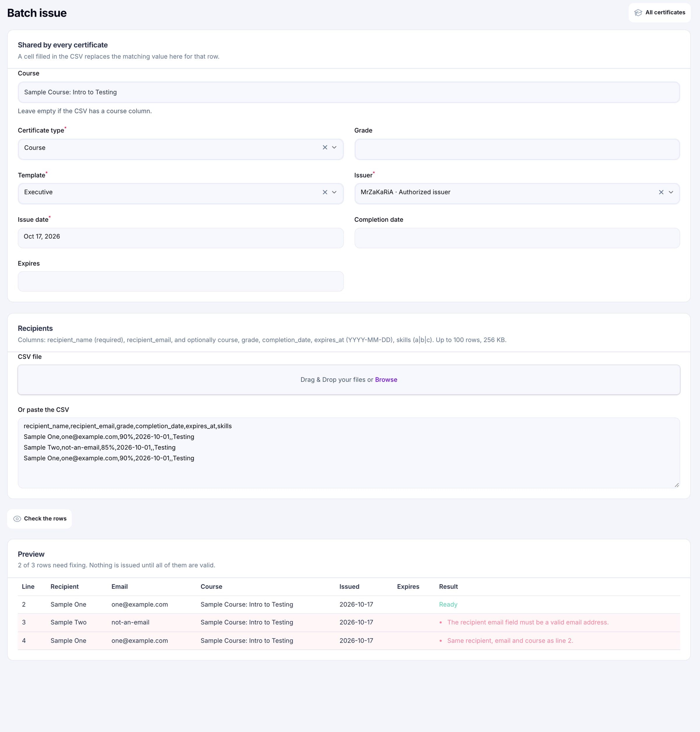The image size is (700, 732).
Task: Clear the Certificate type selection
Action: (x=325, y=147)
